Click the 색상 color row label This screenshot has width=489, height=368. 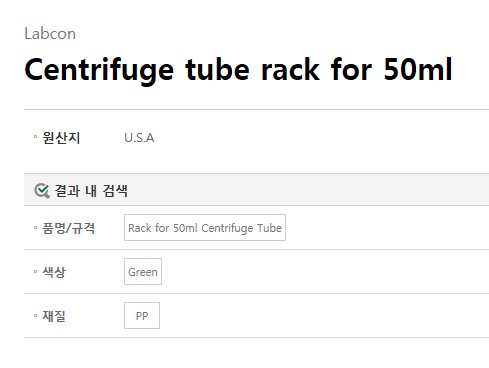pyautogui.click(x=54, y=272)
